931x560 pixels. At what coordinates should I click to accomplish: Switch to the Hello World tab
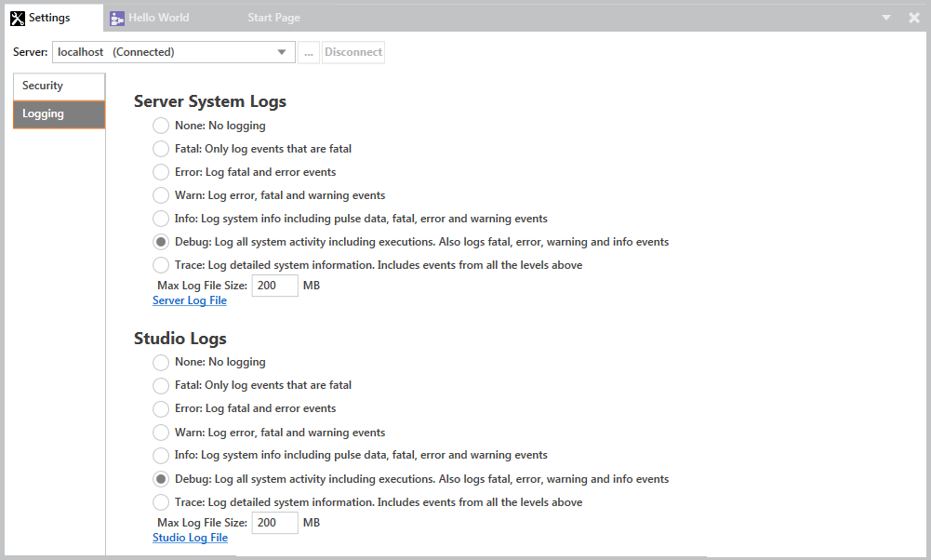point(150,18)
